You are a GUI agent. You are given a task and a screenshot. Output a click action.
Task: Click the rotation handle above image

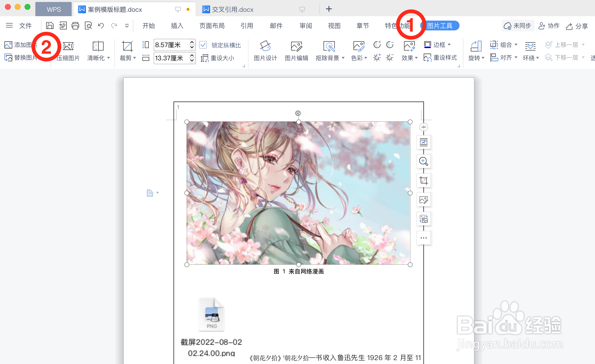pos(298,113)
